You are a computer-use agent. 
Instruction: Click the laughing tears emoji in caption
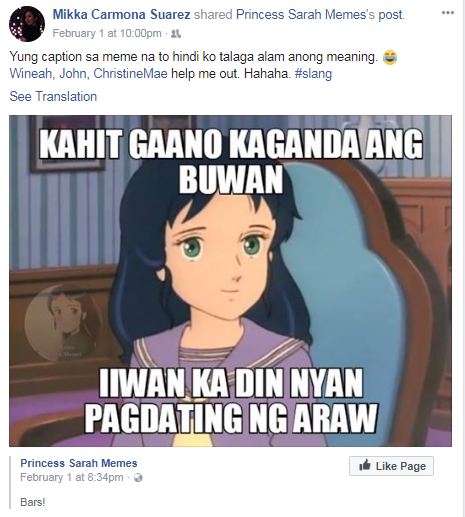click(x=390, y=57)
